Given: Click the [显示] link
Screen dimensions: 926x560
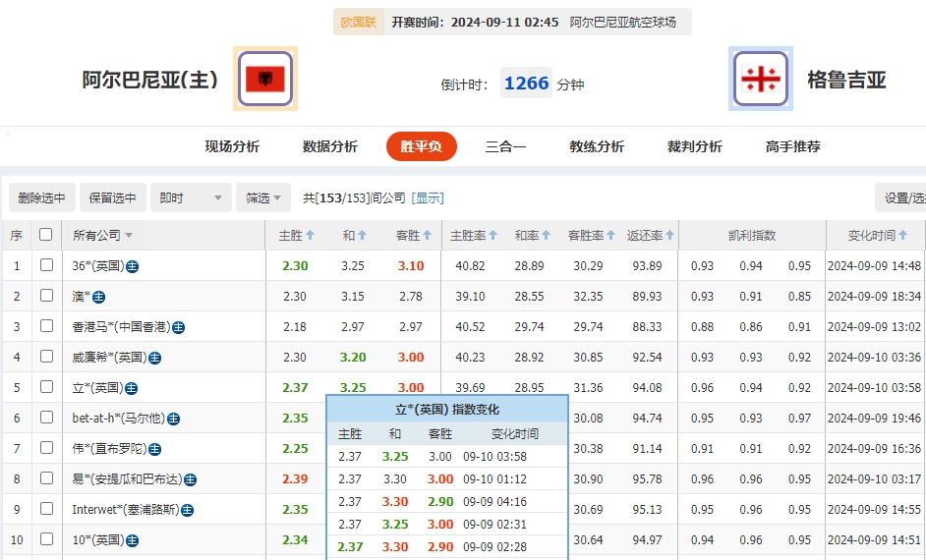Looking at the screenshot, I should [x=428, y=197].
